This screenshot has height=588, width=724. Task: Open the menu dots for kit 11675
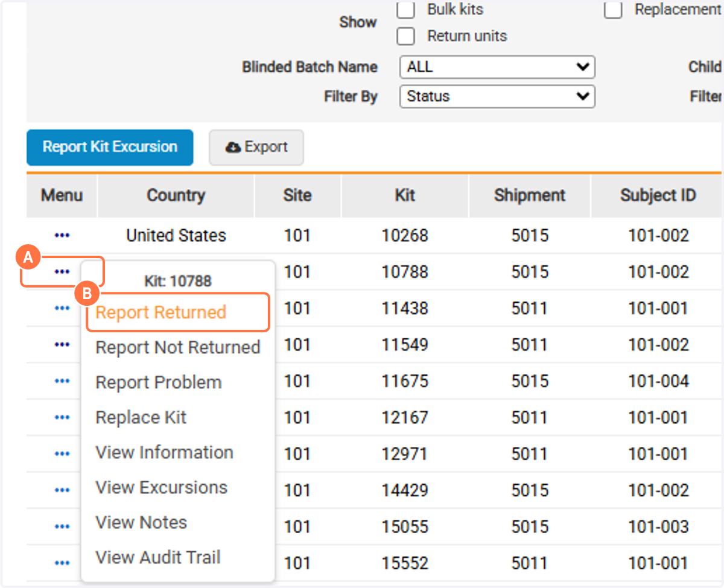[x=62, y=381]
